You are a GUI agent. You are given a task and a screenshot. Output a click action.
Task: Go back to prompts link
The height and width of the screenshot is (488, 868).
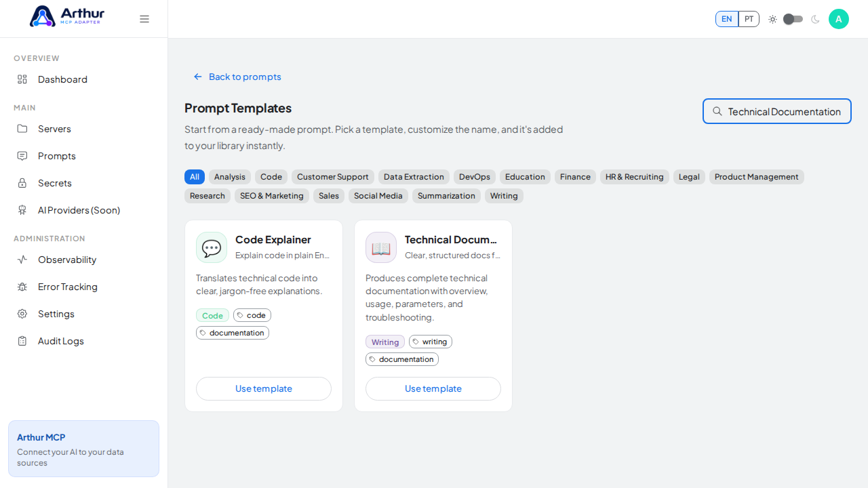pos(237,77)
